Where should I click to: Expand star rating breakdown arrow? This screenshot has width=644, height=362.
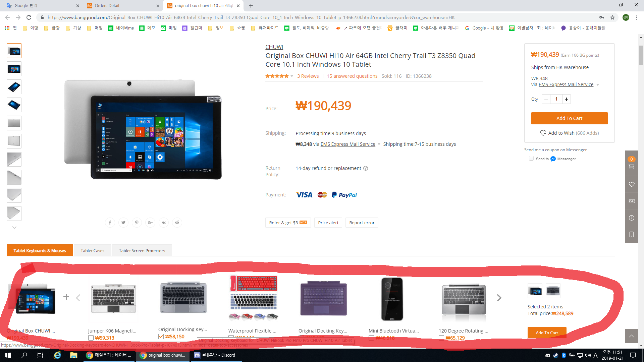pyautogui.click(x=292, y=76)
